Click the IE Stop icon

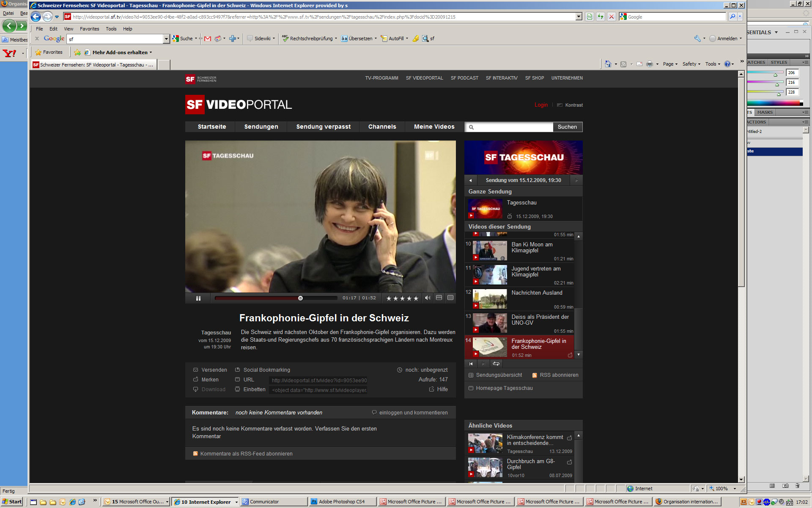(612, 17)
